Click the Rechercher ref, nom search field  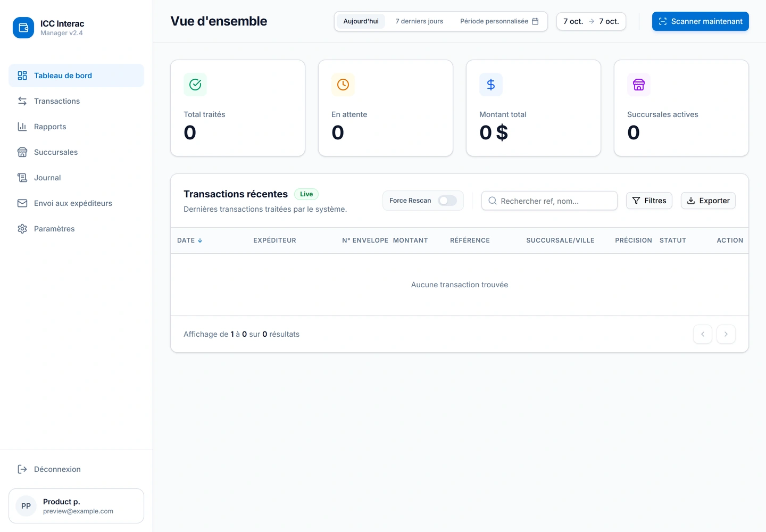point(549,201)
